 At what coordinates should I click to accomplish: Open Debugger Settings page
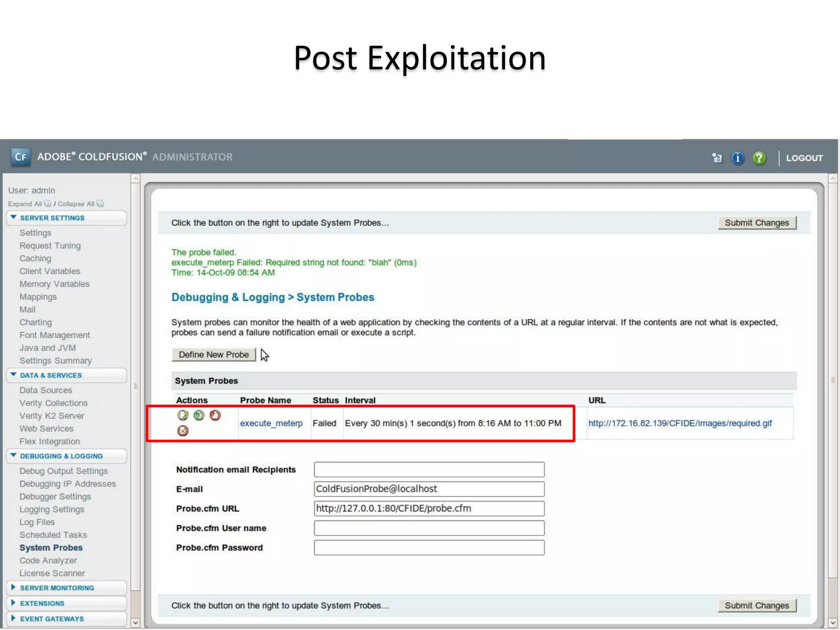point(55,497)
